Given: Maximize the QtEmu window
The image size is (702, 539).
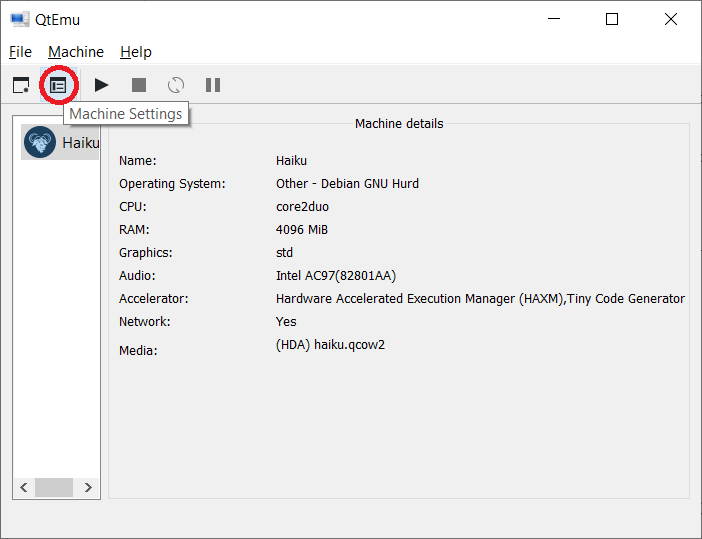Looking at the screenshot, I should [x=612, y=19].
